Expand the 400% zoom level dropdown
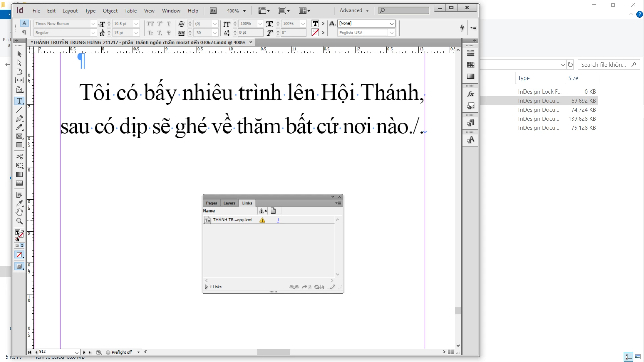Viewport: 644px width, 362px height. coord(244,11)
